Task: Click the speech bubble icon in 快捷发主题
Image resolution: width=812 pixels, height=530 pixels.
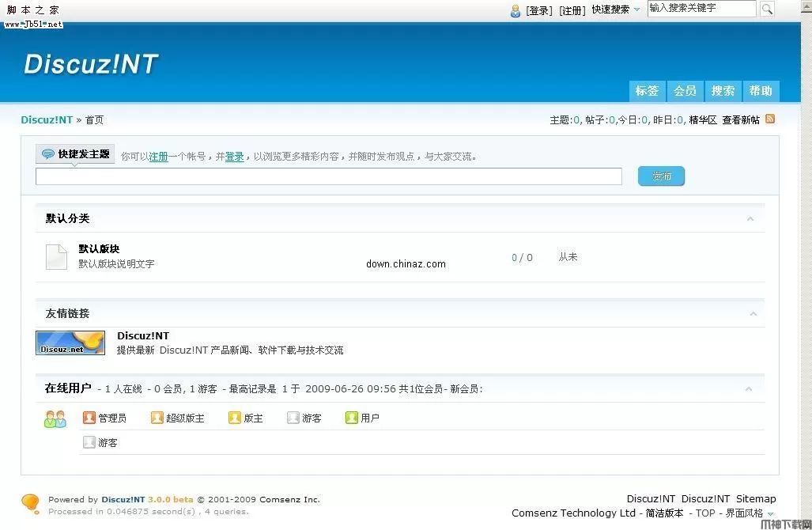Action: click(47, 154)
